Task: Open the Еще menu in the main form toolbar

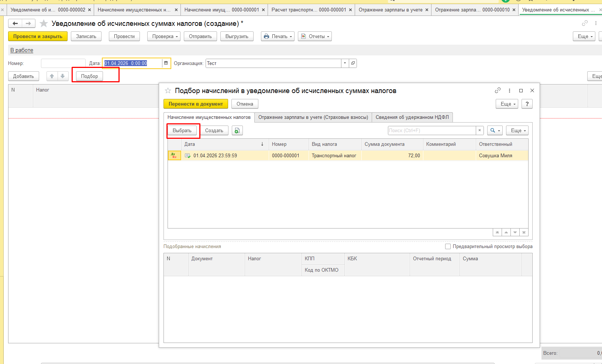Action: 584,36
